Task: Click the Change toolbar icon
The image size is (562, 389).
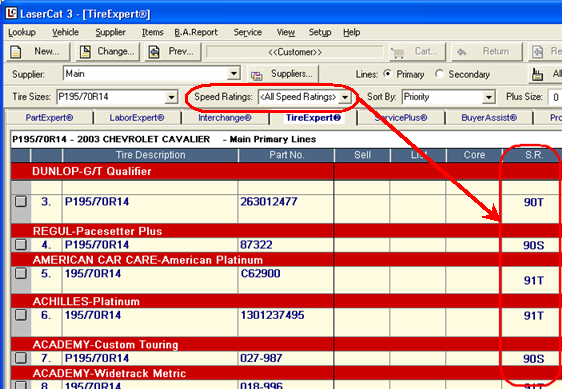Action: [85, 52]
